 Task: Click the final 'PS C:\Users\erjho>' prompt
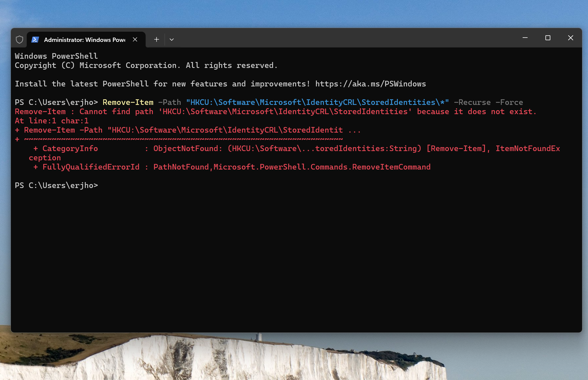click(x=56, y=185)
